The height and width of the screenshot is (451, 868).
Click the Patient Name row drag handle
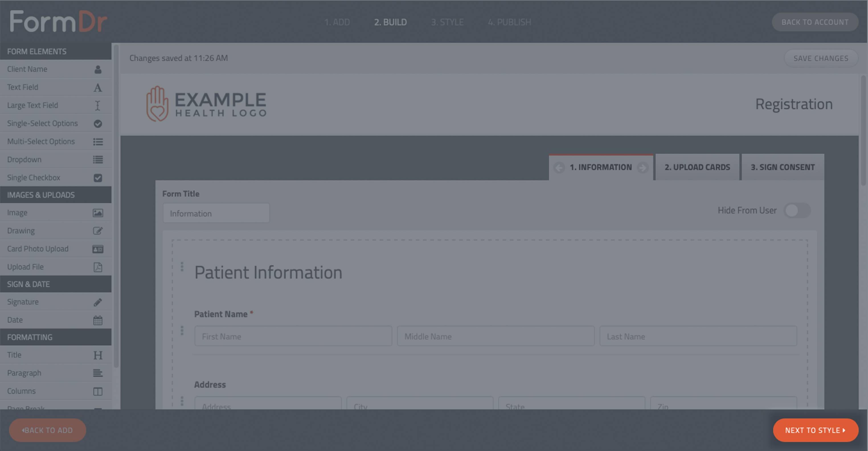(182, 331)
